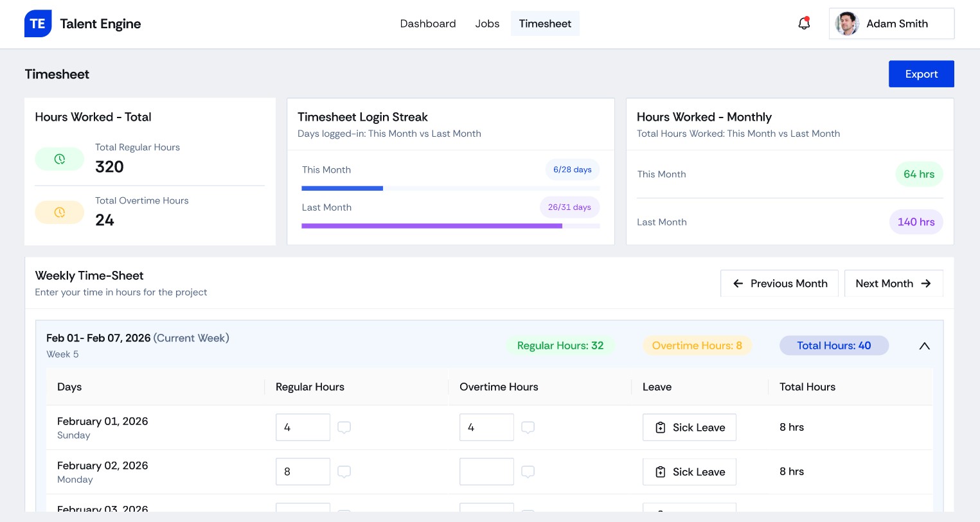
Task: Click the TE Talent Engine logo
Action: click(83, 24)
